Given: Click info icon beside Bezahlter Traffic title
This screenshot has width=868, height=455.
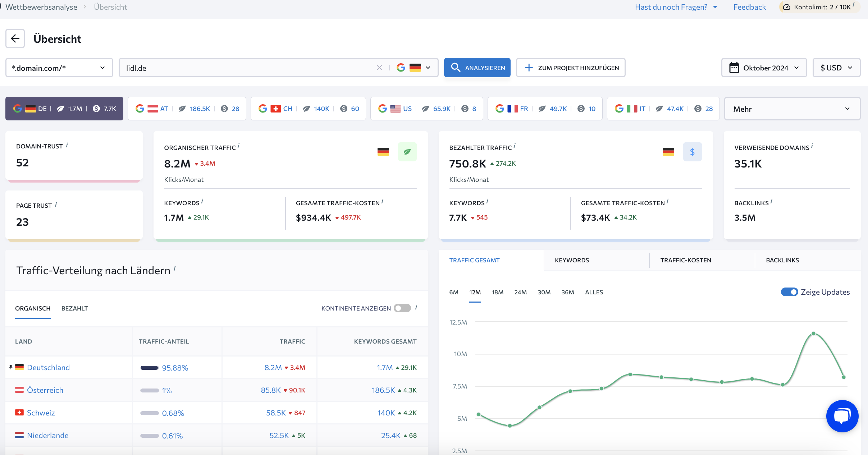Looking at the screenshot, I should tap(514, 146).
